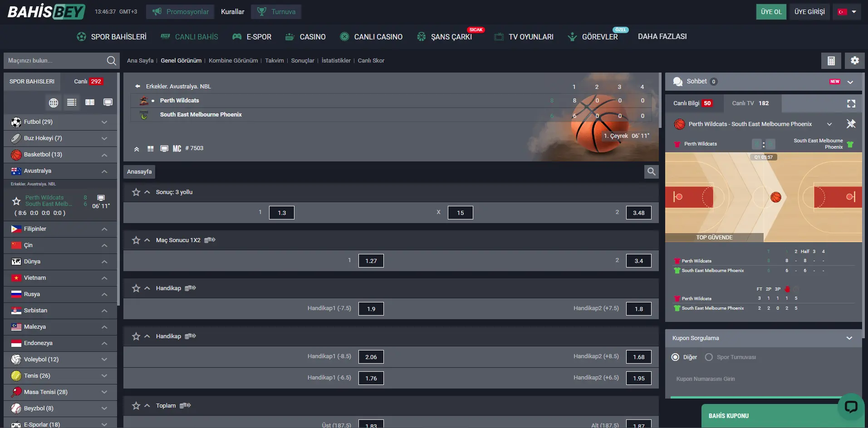Click the ÜYE GİRİŞİ button
868x428 pixels.
pos(809,12)
